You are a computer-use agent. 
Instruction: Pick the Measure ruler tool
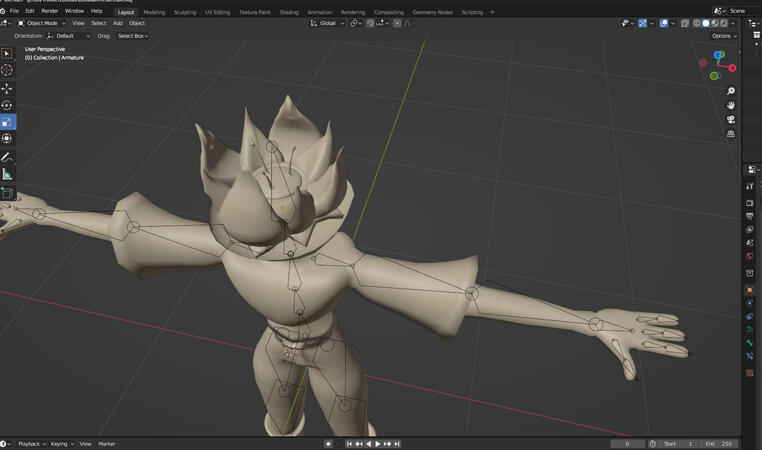click(x=7, y=174)
